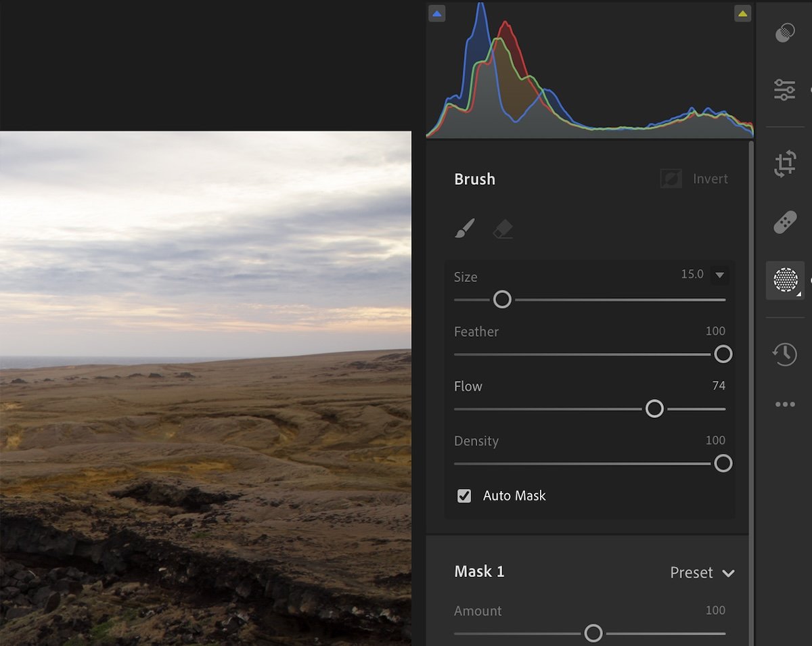Open the three-dot More options menu
812x646 pixels.
coord(784,404)
